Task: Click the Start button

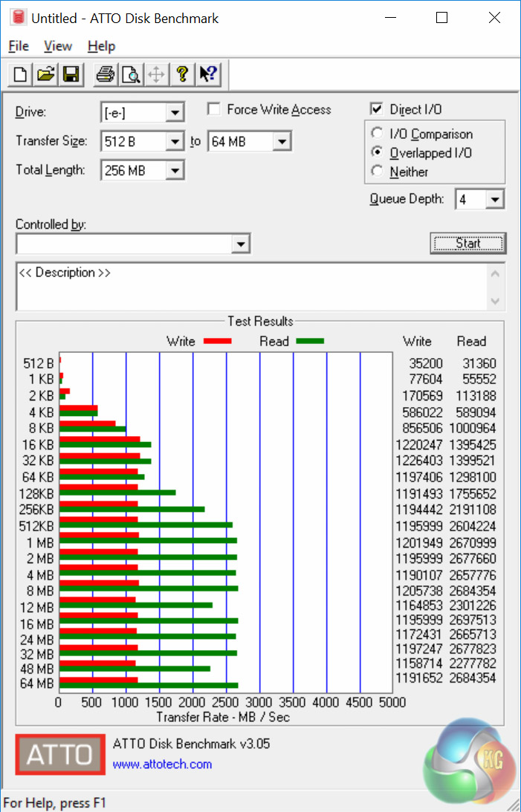Action: click(x=467, y=243)
